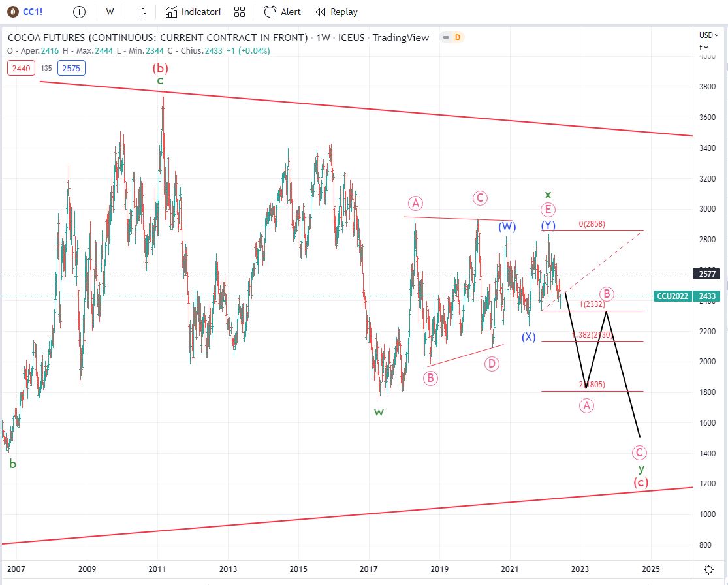728x585 pixels.
Task: Start bar Replay mode
Action: point(337,12)
